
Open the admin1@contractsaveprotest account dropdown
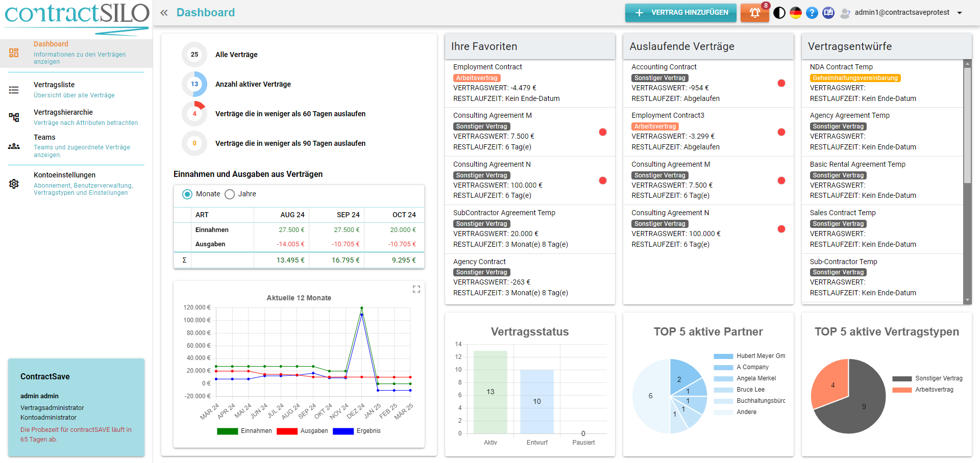click(961, 12)
